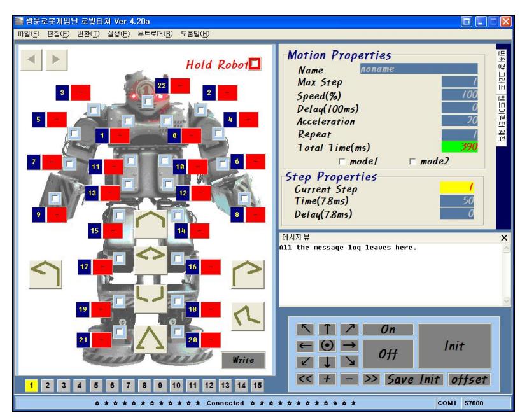The image size is (527, 420).
Task: Open the 파일(F) menu
Action: coord(28,34)
